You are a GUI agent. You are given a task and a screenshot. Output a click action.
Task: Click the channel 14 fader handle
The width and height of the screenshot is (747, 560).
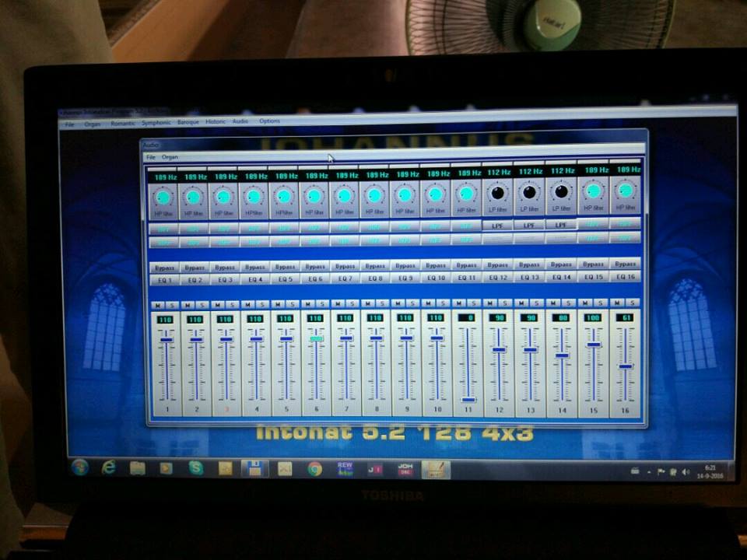coord(562,355)
